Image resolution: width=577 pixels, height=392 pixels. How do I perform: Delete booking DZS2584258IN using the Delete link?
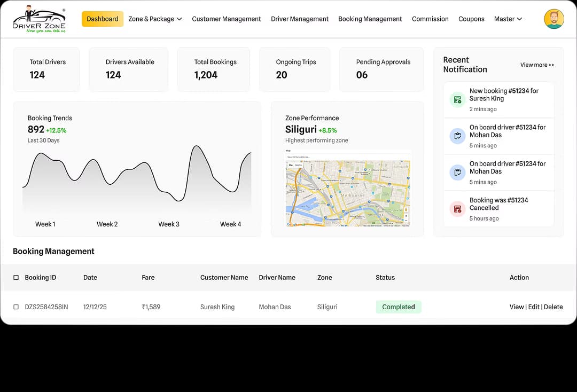[553, 307]
